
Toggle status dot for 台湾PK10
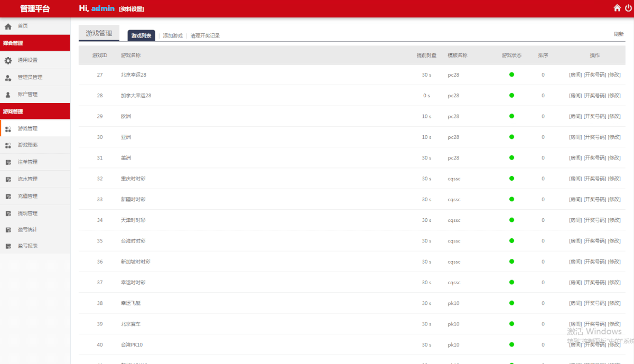[511, 344]
